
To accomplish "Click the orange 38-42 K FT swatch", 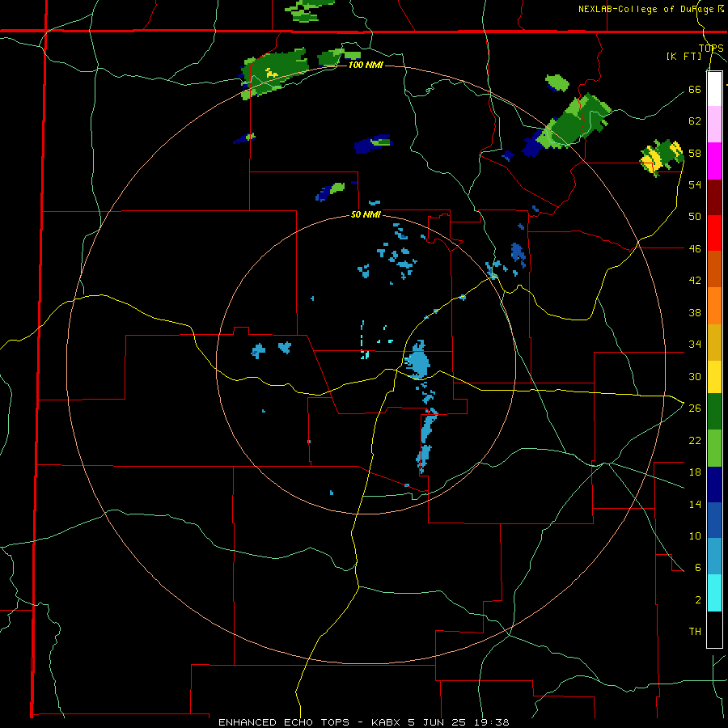I will (x=714, y=306).
